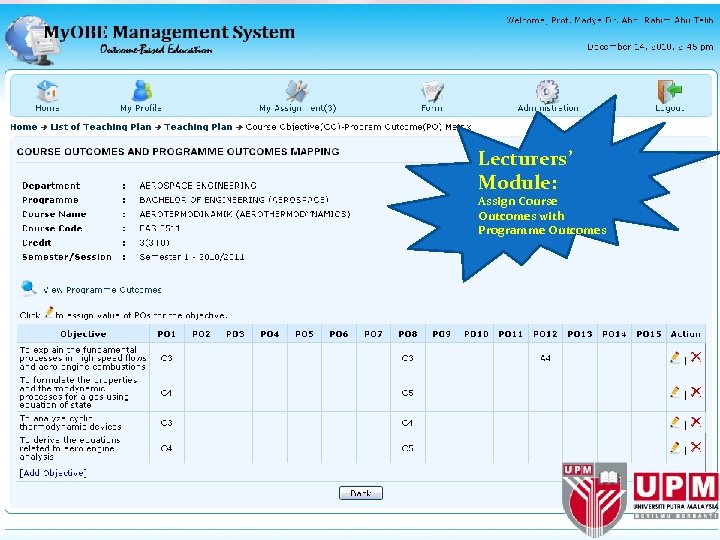Follow the Teaching Plan breadcrumb link
720x540 pixels.
tap(198, 127)
